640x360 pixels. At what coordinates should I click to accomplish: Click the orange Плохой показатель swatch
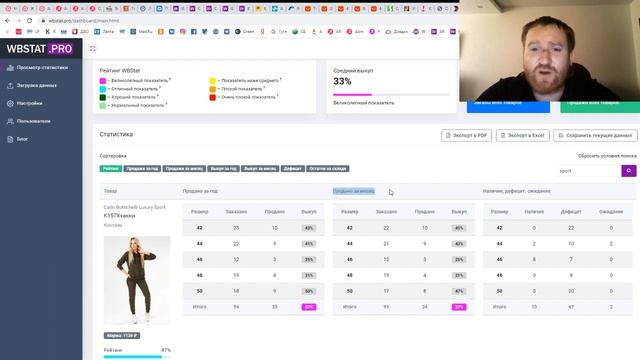pyautogui.click(x=213, y=89)
